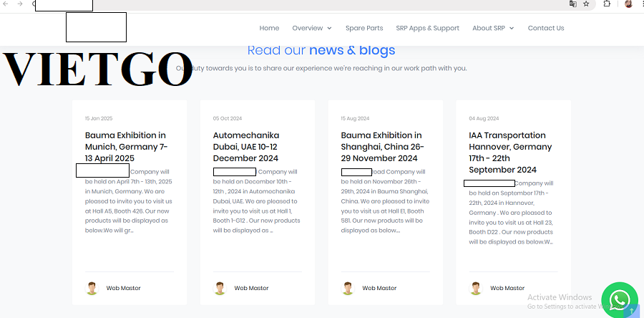Open the translate page icon
Viewport: 644px width, 318px height.
click(572, 4)
